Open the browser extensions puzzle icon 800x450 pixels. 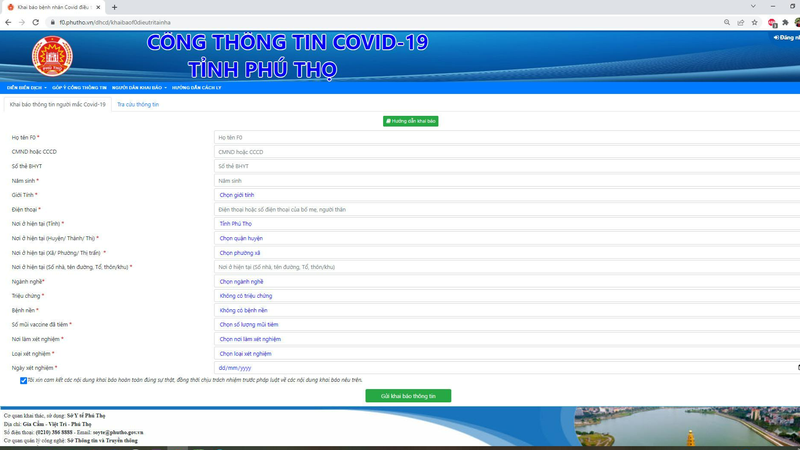(x=786, y=22)
